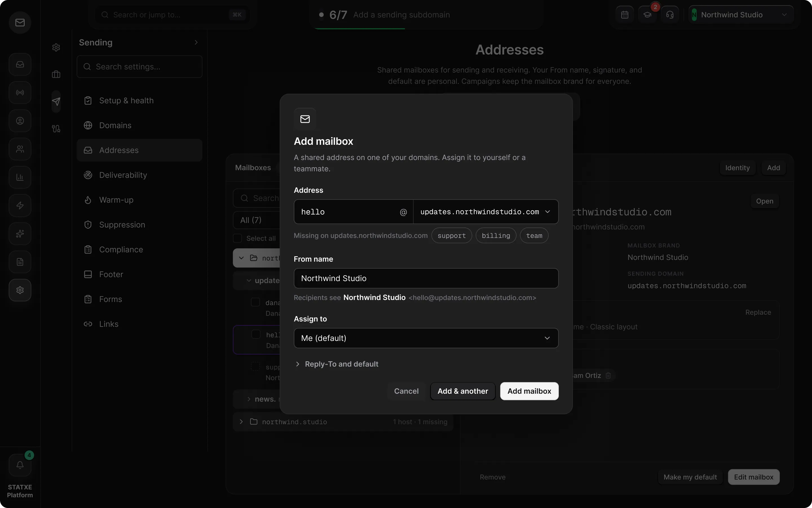The width and height of the screenshot is (812, 508).
Task: Open the settings gear in left rail
Action: click(20, 290)
